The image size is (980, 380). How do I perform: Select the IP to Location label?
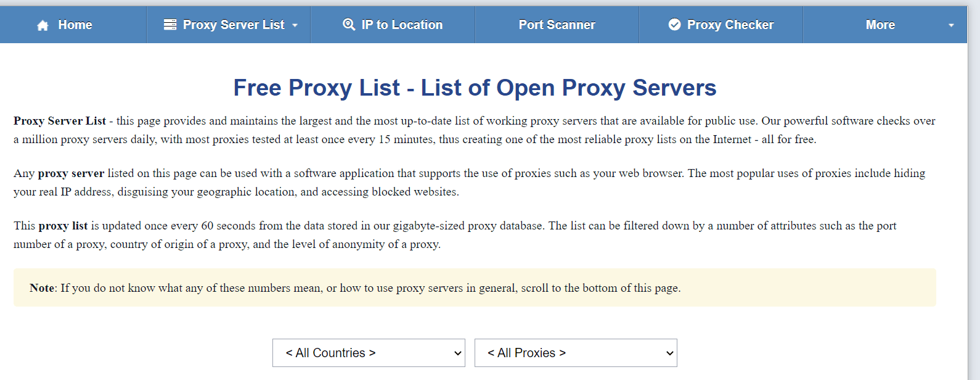402,25
